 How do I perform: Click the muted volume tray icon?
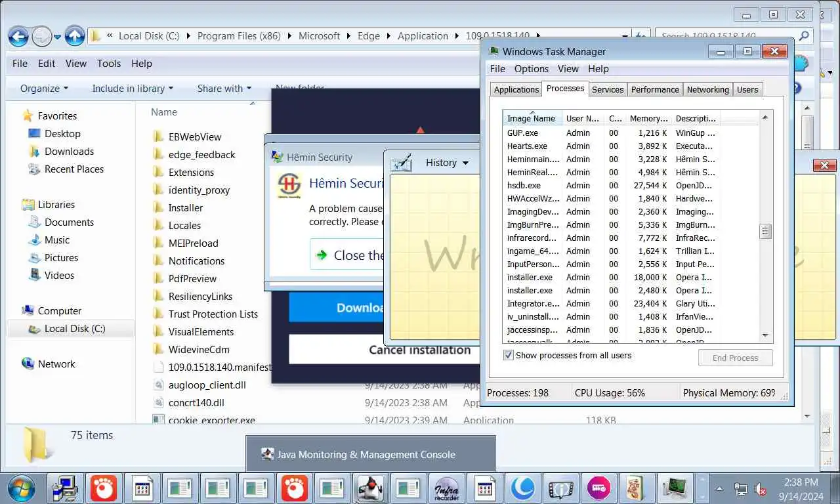click(x=761, y=489)
